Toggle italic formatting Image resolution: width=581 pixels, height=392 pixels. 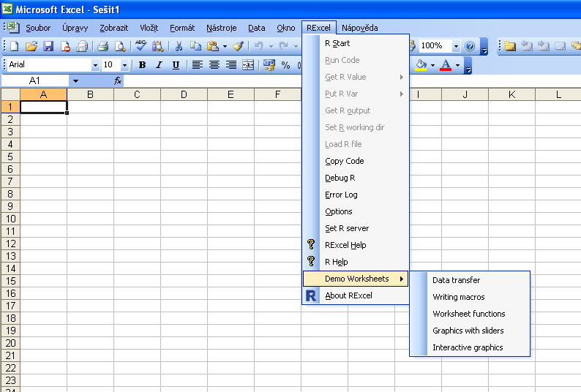(159, 65)
